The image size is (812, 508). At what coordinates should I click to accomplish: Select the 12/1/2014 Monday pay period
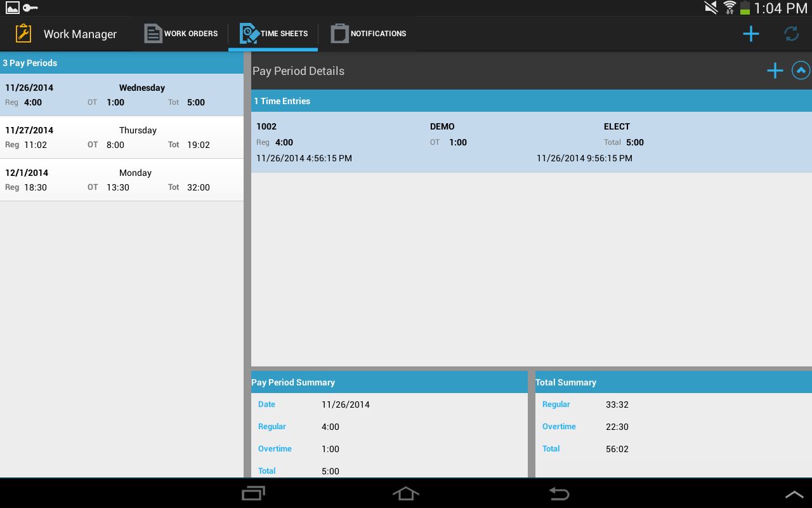click(x=122, y=180)
